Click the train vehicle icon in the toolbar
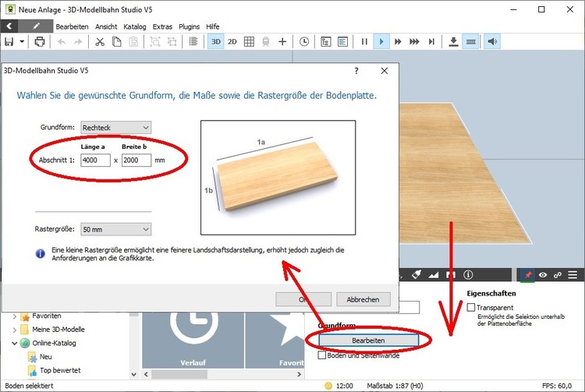The image size is (585, 392). (x=266, y=42)
